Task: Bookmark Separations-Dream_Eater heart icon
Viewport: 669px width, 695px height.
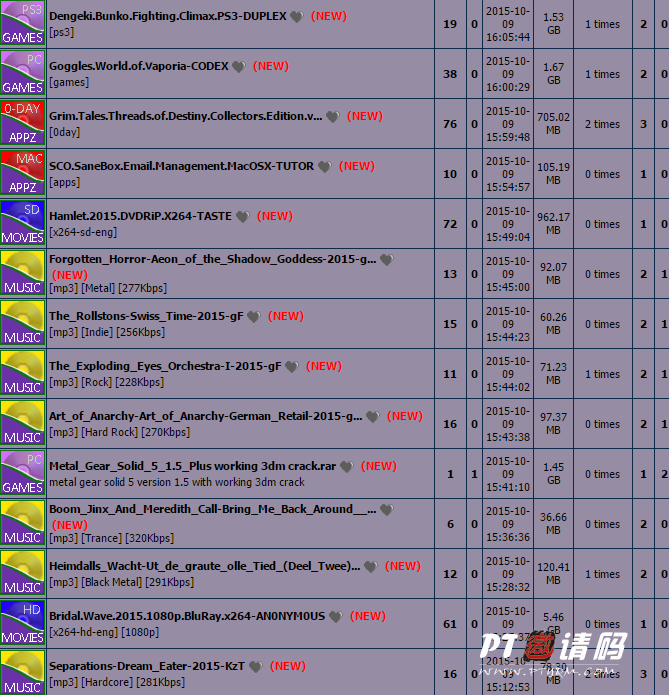Action: point(255,668)
